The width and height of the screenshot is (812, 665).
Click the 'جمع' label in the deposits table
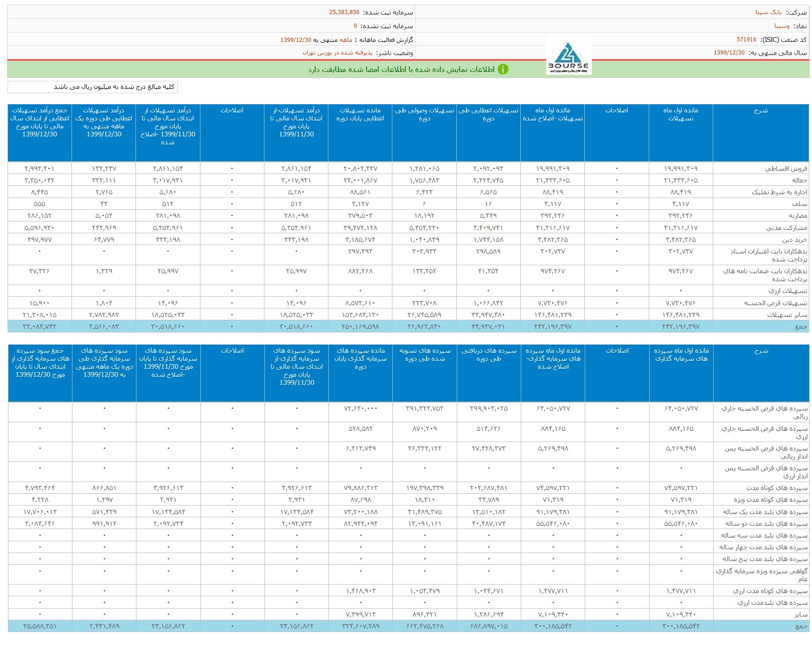coord(801,626)
